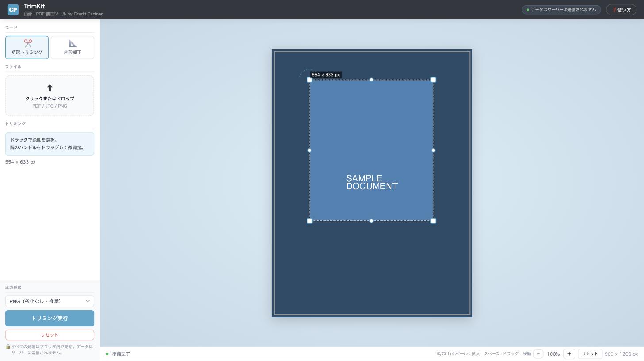Click the output format dropdown chevron
The image size is (644, 361).
point(88,301)
